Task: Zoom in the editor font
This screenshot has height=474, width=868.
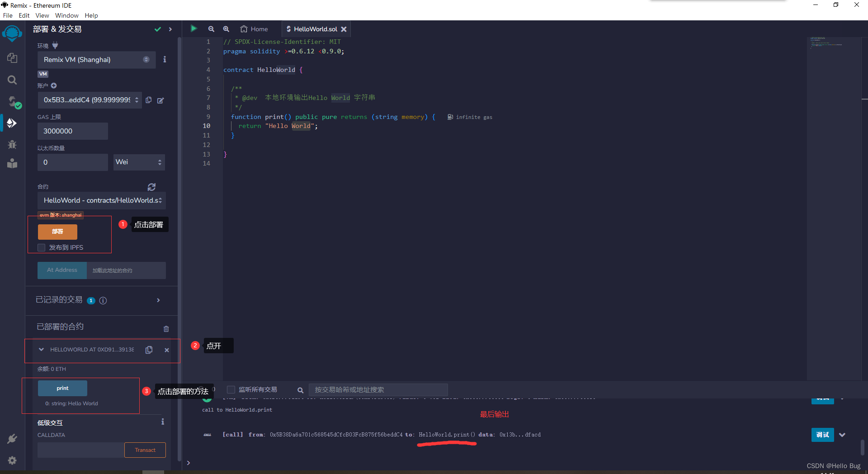Action: click(x=226, y=29)
